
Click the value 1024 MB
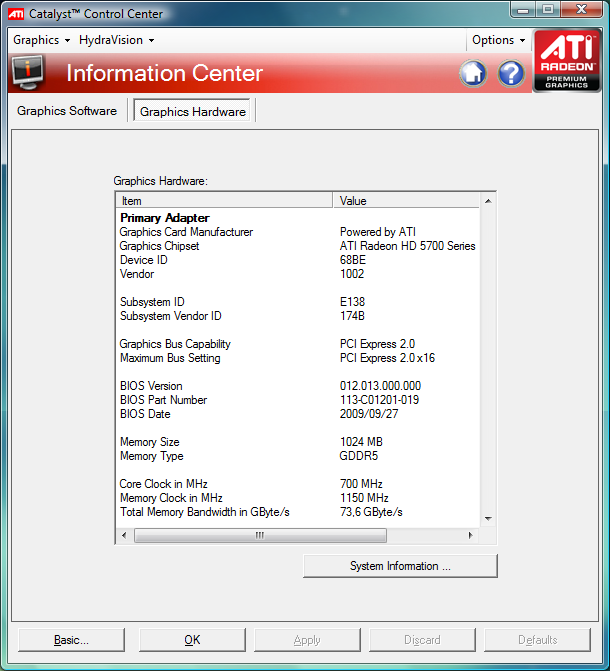(361, 442)
